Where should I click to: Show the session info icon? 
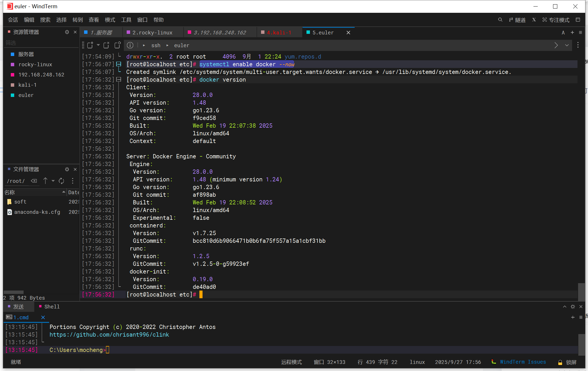130,45
